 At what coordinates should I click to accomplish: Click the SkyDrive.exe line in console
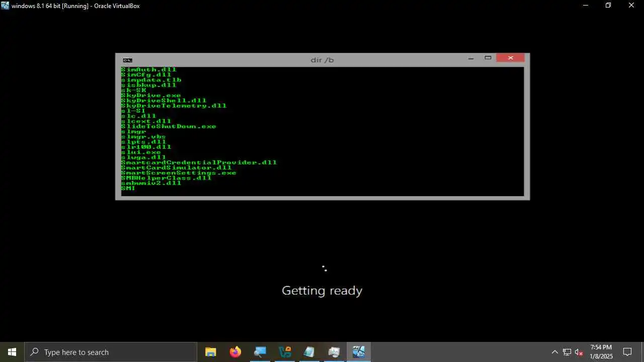coord(151,95)
